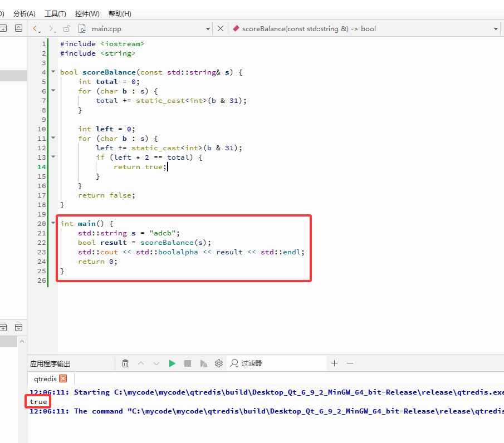504x443 pixels.
Task: Click the 'Starting C:\mycode' output line
Action: pos(267,392)
